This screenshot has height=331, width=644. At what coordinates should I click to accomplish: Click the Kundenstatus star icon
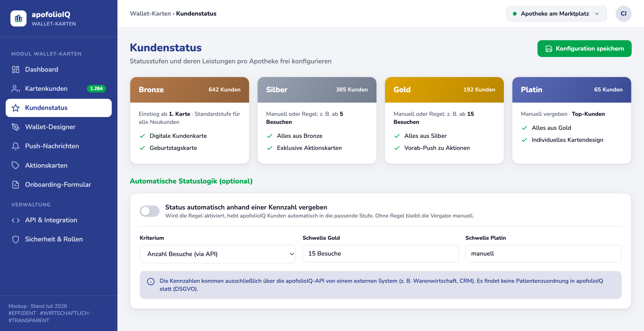click(x=15, y=108)
